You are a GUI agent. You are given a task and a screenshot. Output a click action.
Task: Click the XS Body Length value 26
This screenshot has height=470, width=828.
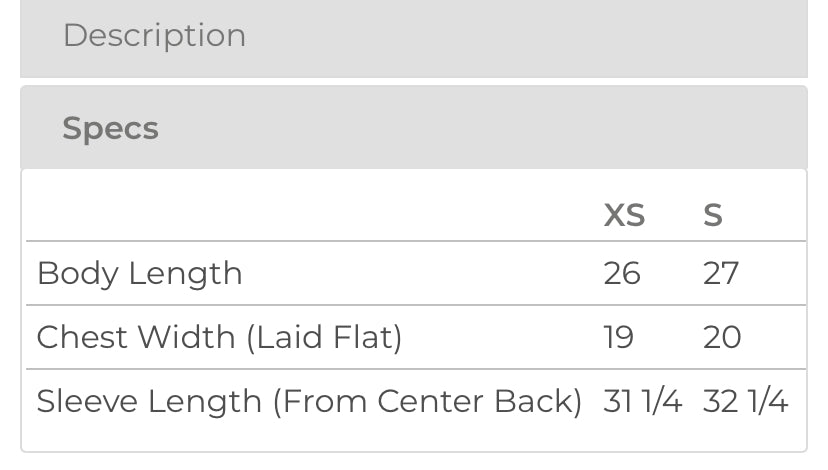tap(621, 273)
